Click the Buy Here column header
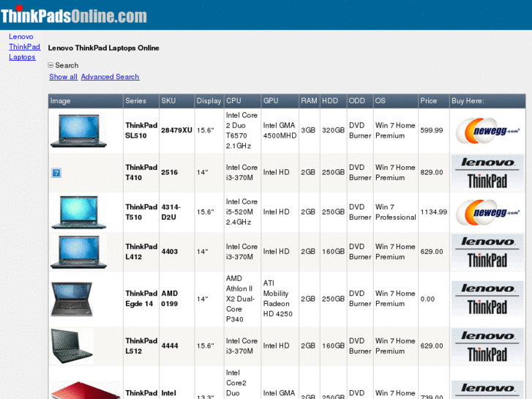 coord(487,101)
